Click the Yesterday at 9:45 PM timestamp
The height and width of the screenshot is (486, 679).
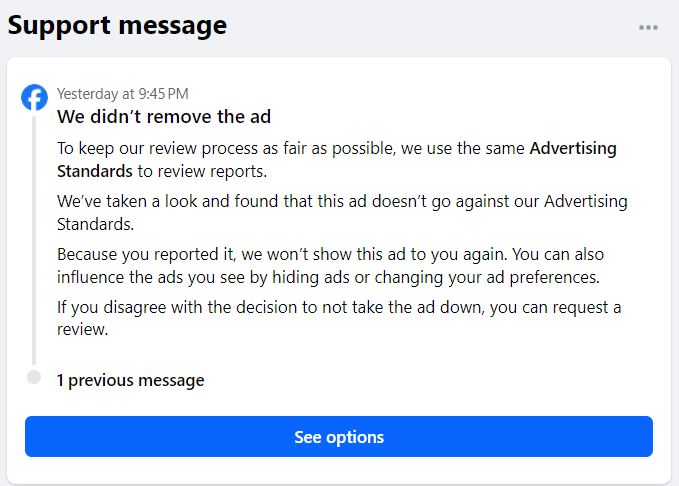(x=122, y=94)
